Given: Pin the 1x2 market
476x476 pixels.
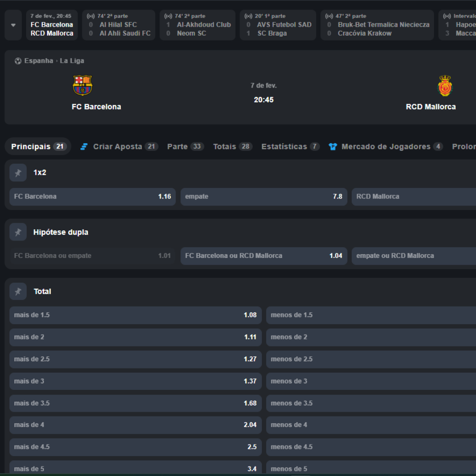Looking at the screenshot, I should 18,173.
